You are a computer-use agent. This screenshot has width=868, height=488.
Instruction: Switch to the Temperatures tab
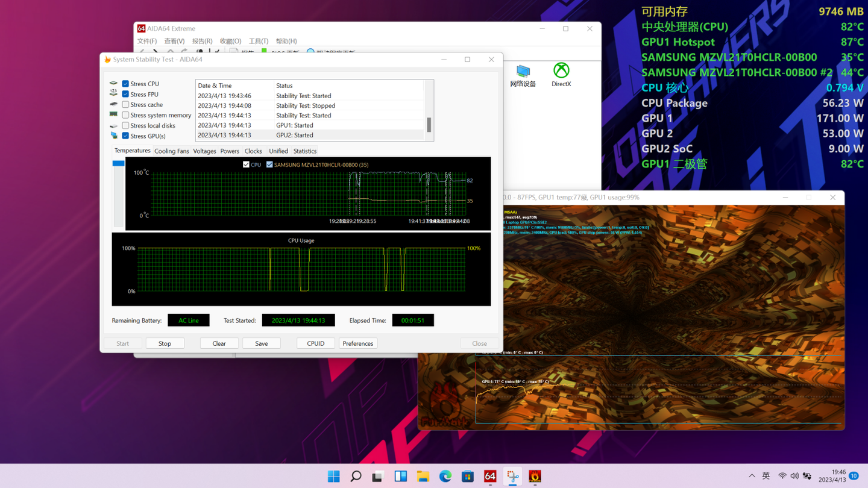(132, 151)
